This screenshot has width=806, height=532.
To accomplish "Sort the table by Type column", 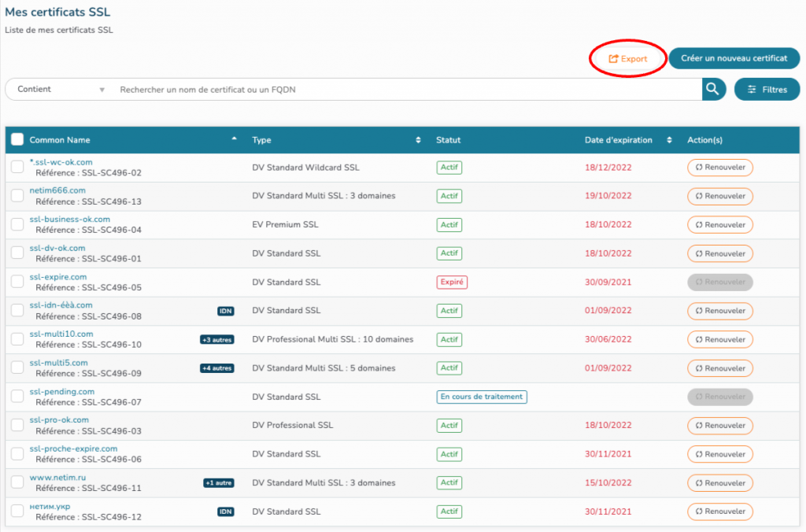I will [336, 140].
